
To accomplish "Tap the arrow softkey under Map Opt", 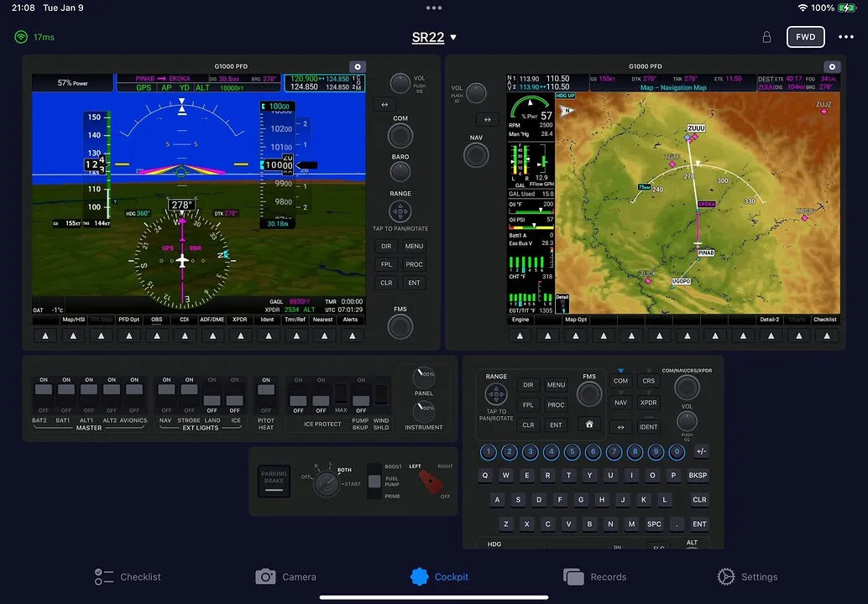I will click(576, 336).
